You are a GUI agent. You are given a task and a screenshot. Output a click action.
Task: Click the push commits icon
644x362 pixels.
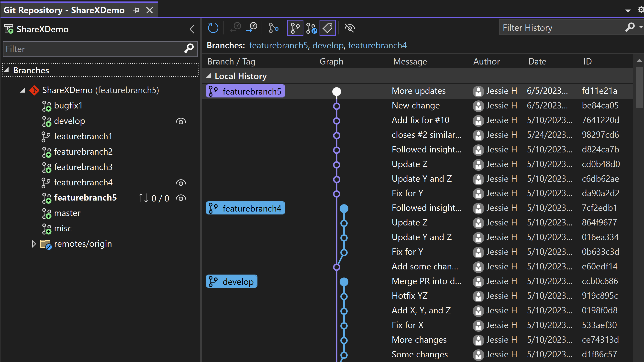pyautogui.click(x=253, y=28)
